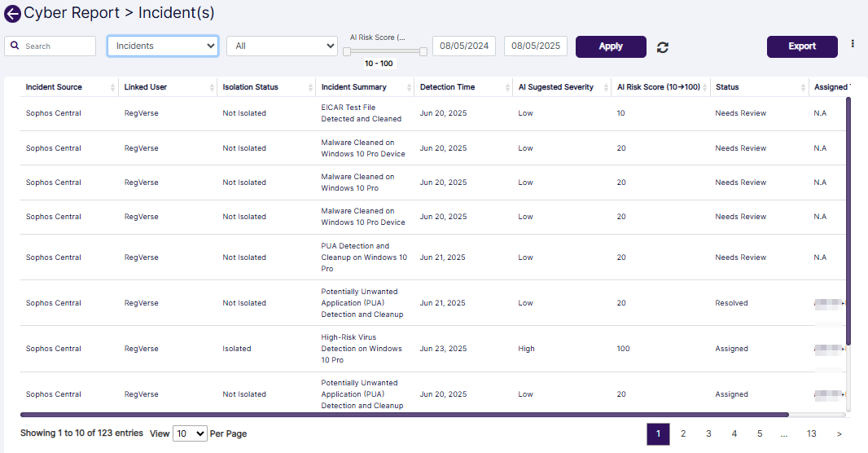Go to page 13
Viewport: 868px width, 453px height.
coord(811,434)
